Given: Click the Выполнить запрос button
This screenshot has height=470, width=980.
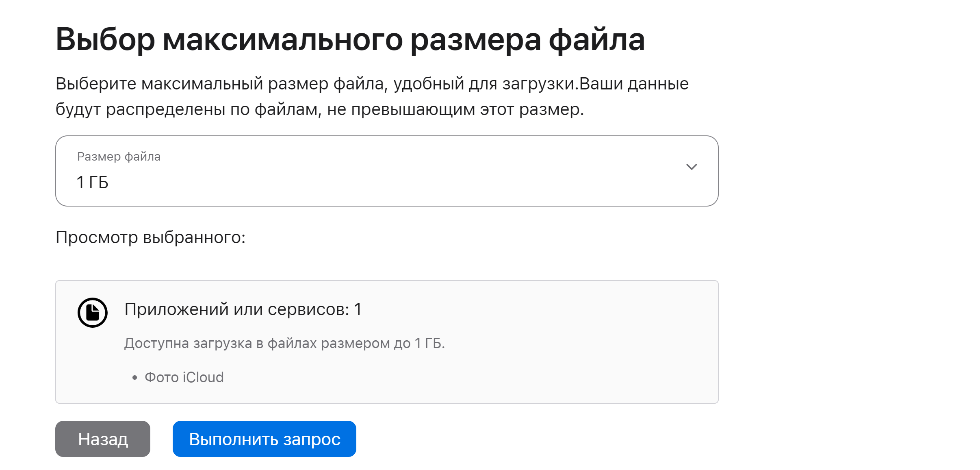Looking at the screenshot, I should click(265, 439).
